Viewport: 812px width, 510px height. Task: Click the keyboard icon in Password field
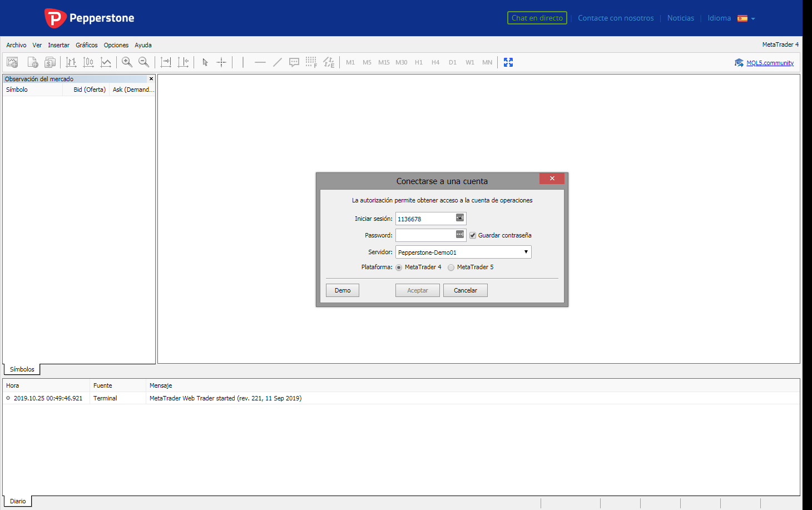coord(460,234)
